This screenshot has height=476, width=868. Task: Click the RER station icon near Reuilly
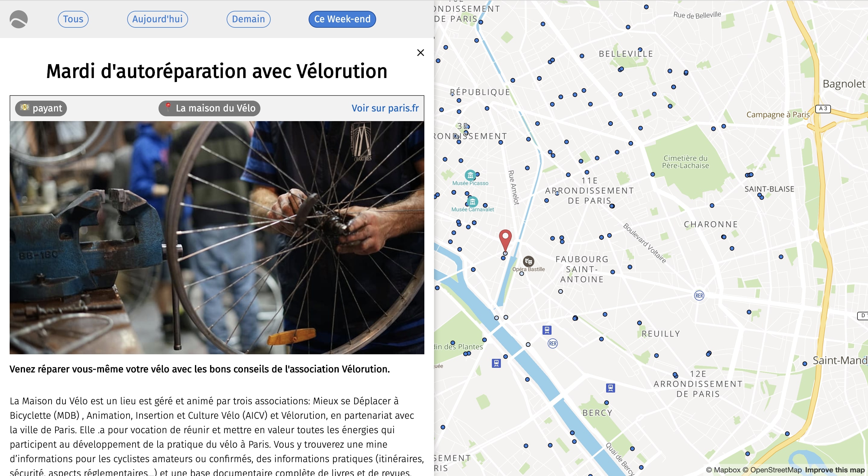699,296
